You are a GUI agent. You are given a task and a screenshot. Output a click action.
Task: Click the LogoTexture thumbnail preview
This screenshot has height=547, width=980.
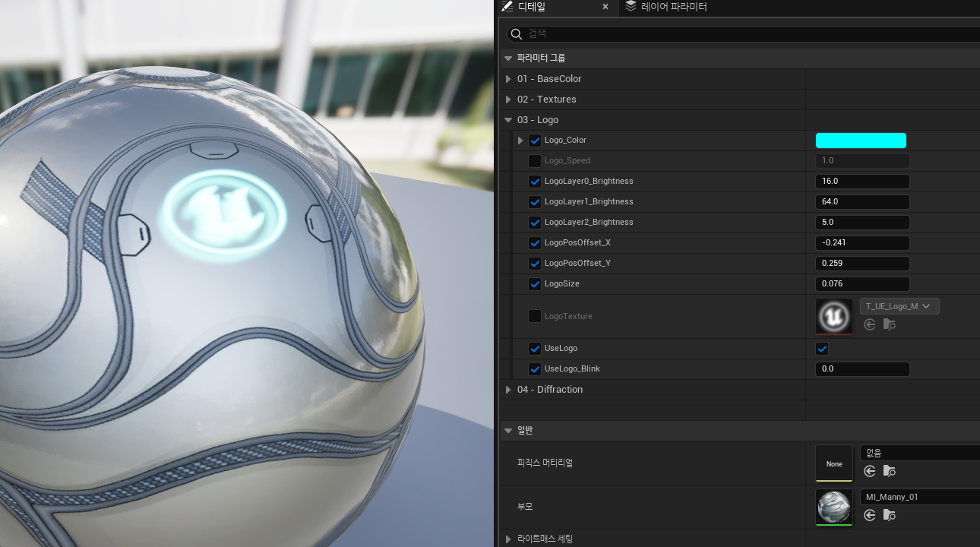tap(834, 316)
